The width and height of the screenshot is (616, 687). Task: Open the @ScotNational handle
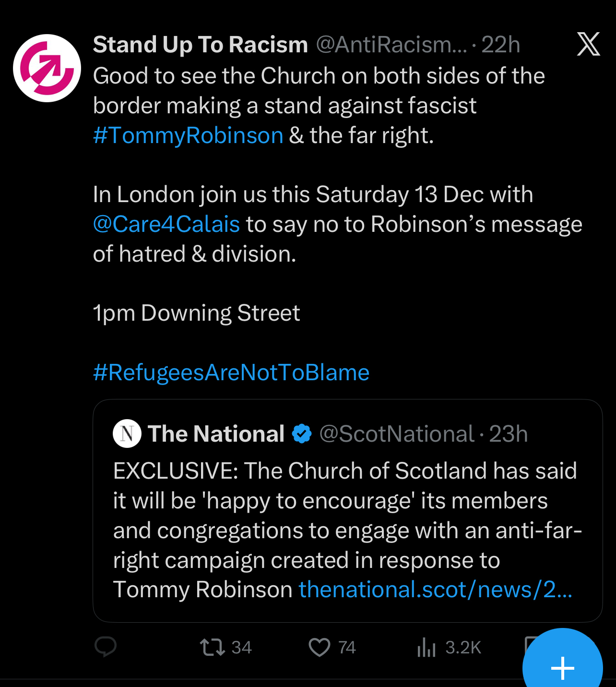tap(396, 434)
